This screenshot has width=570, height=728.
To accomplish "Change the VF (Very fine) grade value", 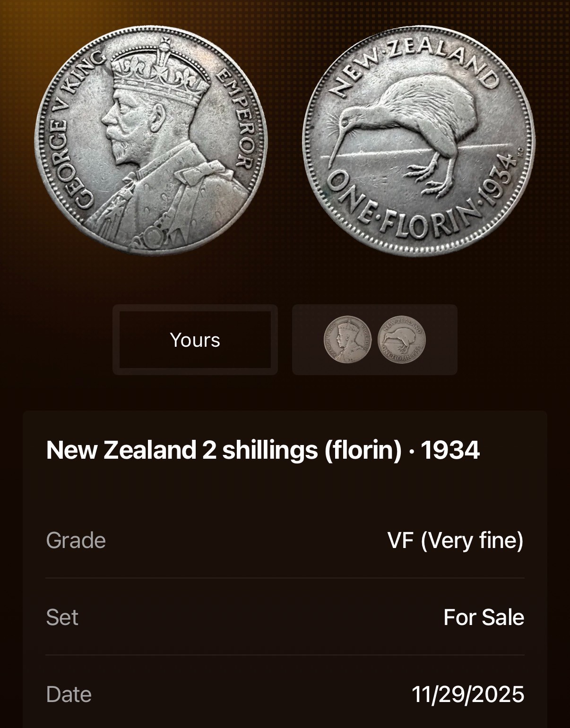I will 456,540.
